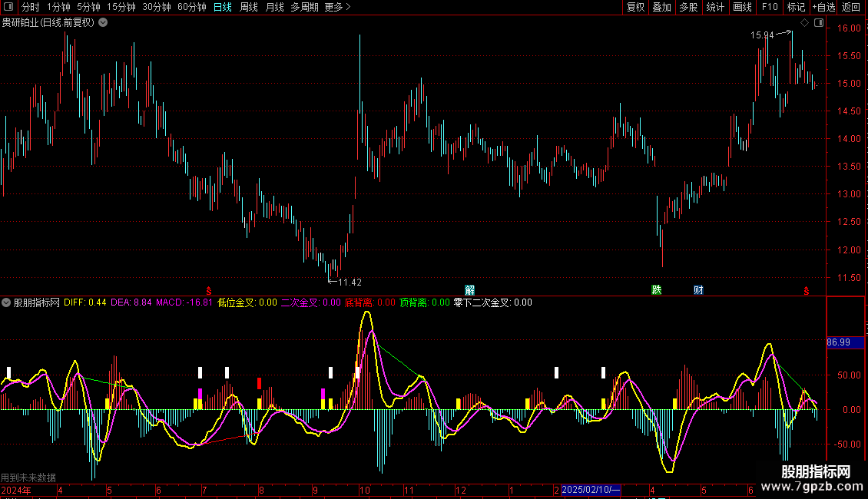Click the 11.42 low price label
Image resolution: width=868 pixels, height=499 pixels.
click(350, 283)
